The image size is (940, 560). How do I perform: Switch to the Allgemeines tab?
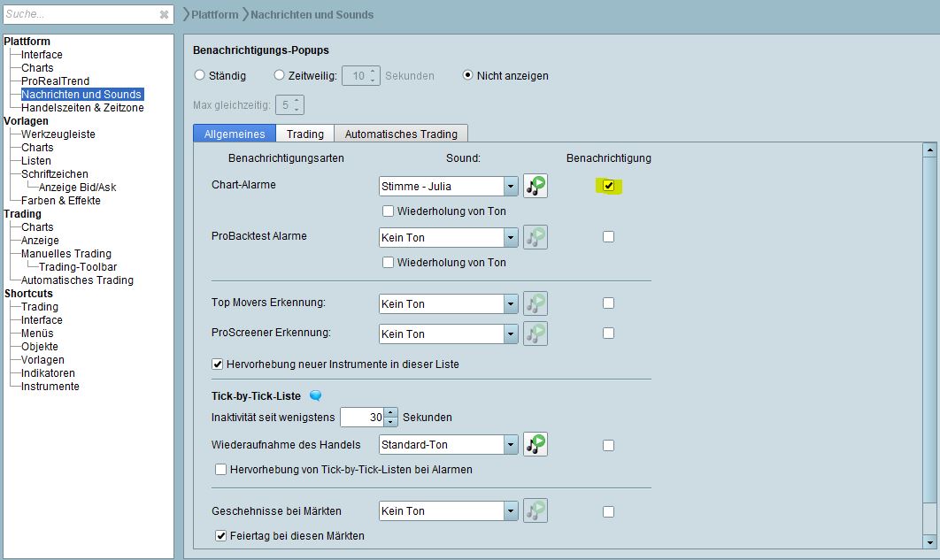pyautogui.click(x=235, y=134)
